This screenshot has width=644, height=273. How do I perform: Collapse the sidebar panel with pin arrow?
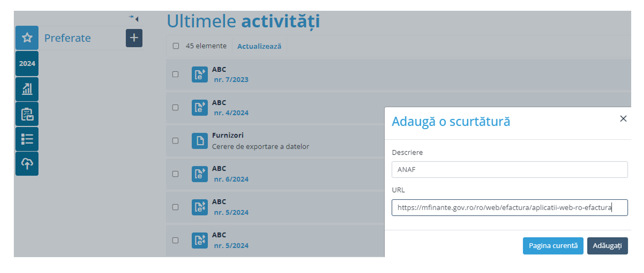tap(134, 18)
